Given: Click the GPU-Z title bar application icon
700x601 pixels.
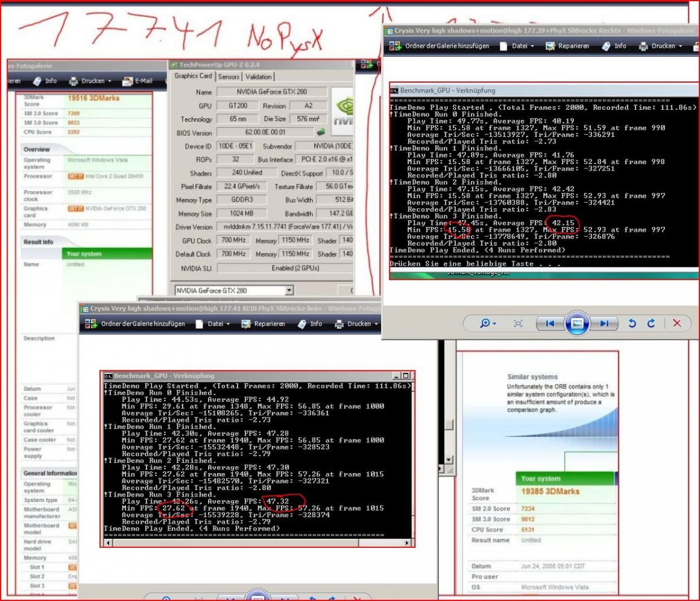Looking at the screenshot, I should point(174,65).
